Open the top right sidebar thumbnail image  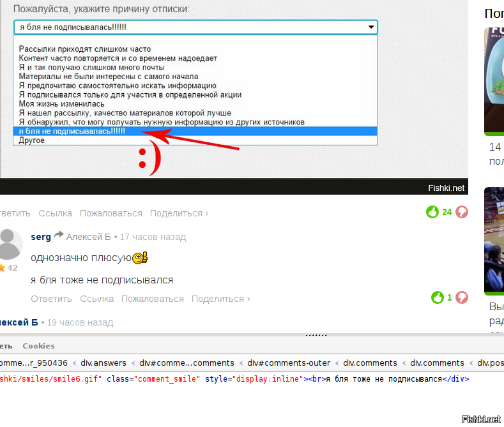point(494,80)
